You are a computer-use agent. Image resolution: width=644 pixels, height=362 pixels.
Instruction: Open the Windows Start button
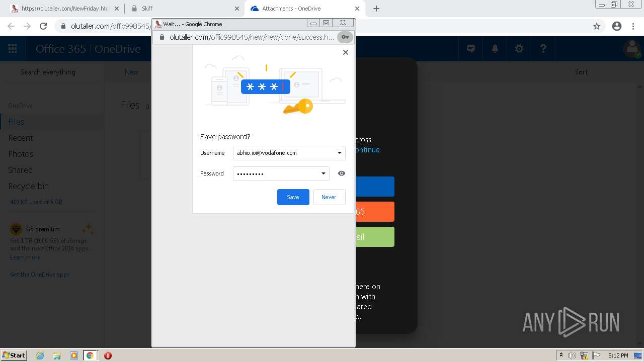14,355
